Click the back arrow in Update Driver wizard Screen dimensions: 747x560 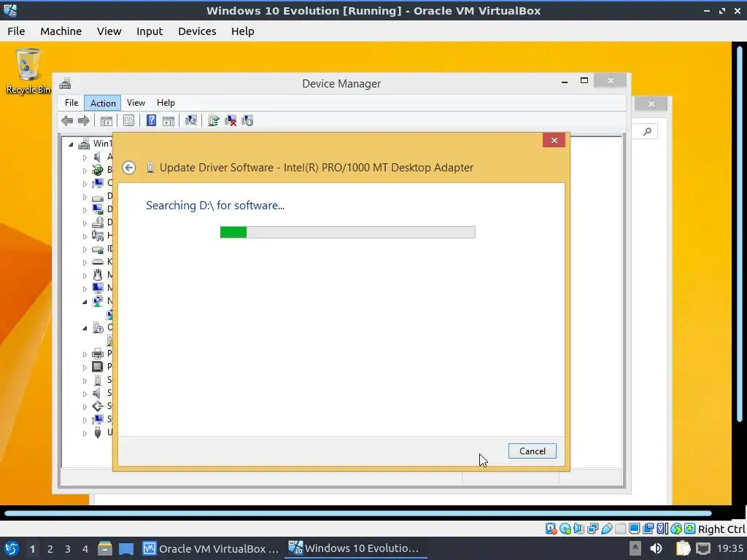click(x=128, y=168)
